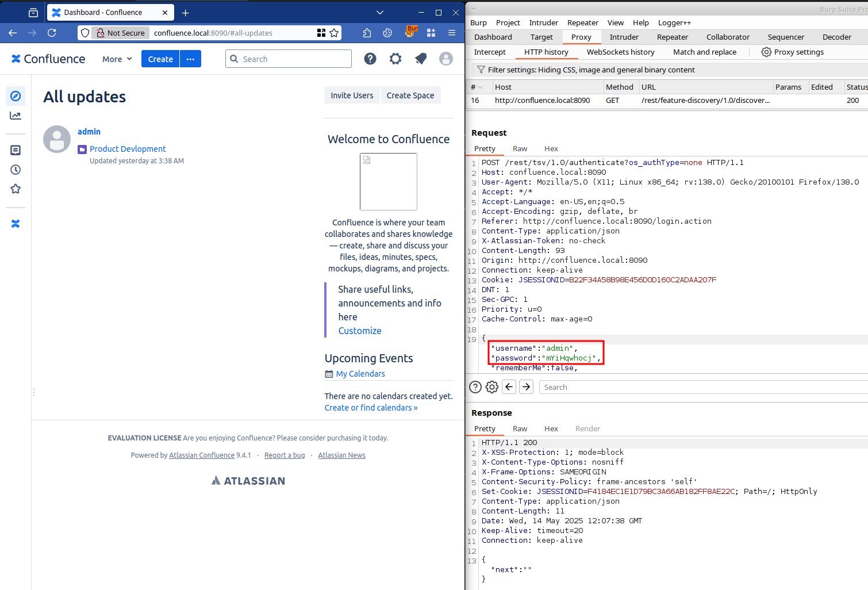Screen dimensions: 868x590
Task: Open the user profile avatar menu
Action: click(x=446, y=59)
